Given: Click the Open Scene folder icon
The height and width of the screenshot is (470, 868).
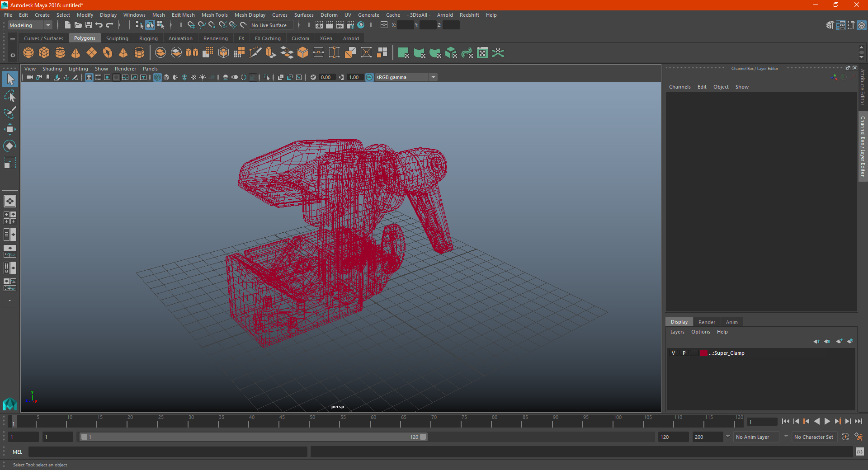Looking at the screenshot, I should [78, 25].
